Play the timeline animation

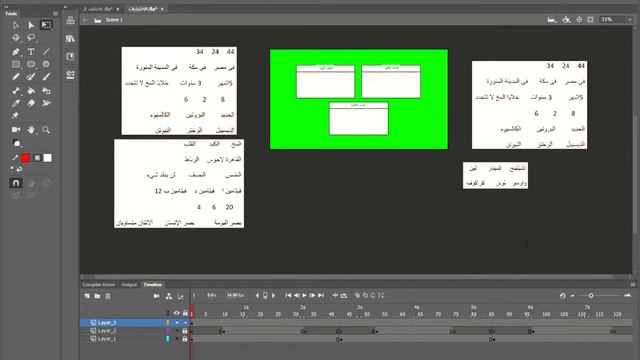[304, 296]
